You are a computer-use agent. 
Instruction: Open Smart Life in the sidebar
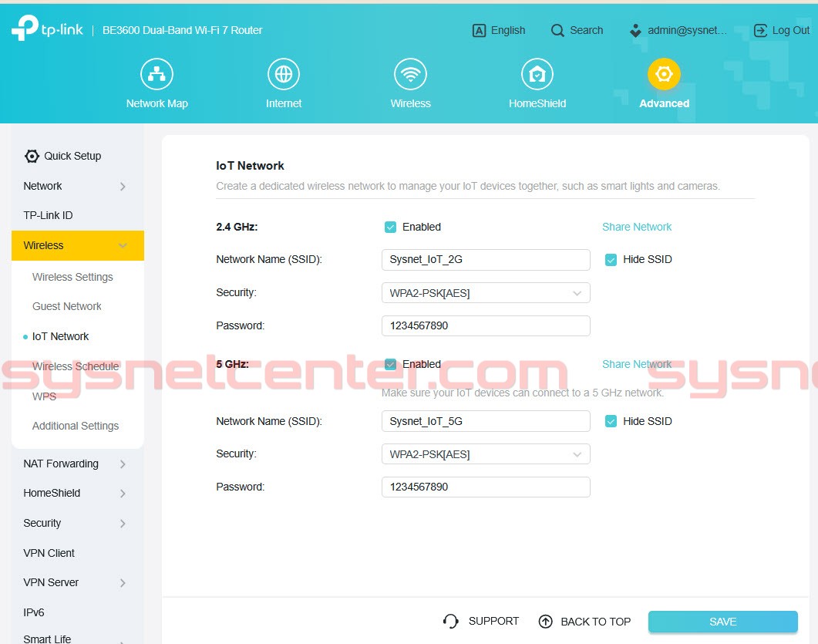tap(47, 639)
